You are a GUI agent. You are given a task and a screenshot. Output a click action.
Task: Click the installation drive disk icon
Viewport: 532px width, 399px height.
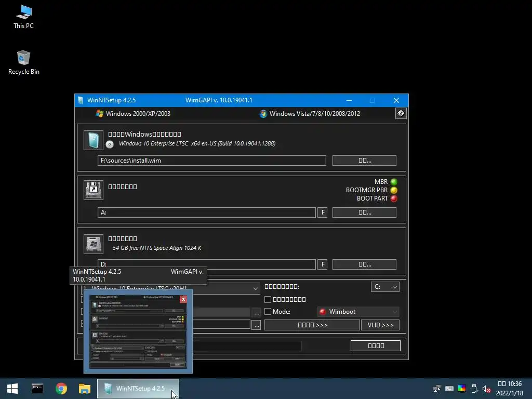click(x=94, y=244)
